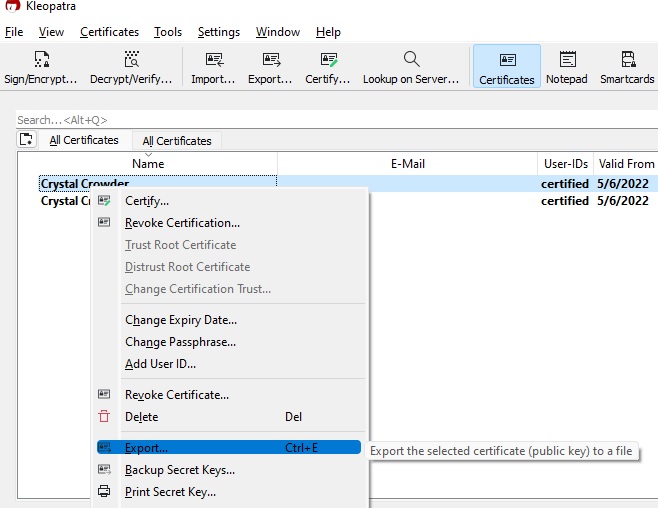The image size is (658, 508).
Task: Click the red Delete trash icon
Action: pyautogui.click(x=104, y=417)
